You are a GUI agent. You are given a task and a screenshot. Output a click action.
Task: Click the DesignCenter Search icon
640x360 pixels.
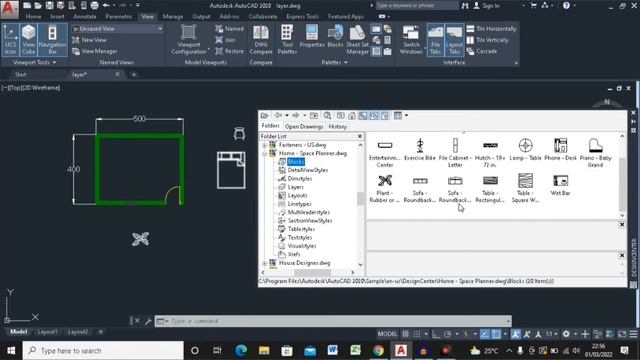[327, 116]
